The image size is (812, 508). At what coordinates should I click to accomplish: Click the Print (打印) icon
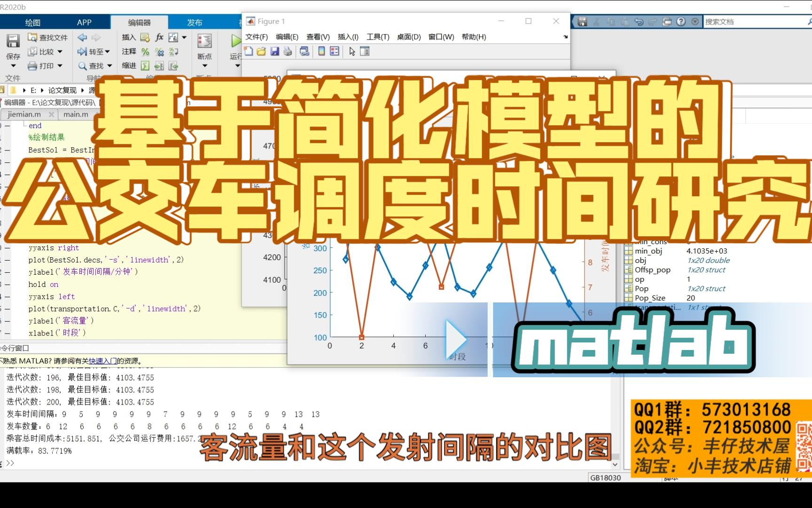(x=32, y=66)
